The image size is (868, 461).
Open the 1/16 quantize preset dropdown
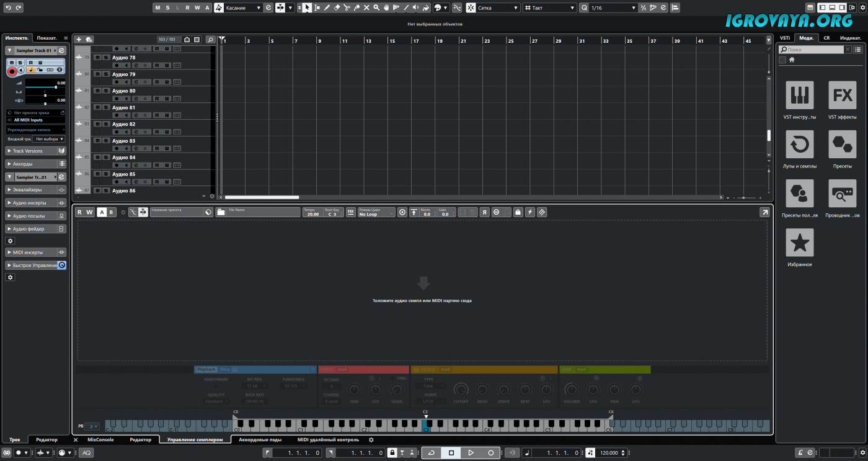613,7
